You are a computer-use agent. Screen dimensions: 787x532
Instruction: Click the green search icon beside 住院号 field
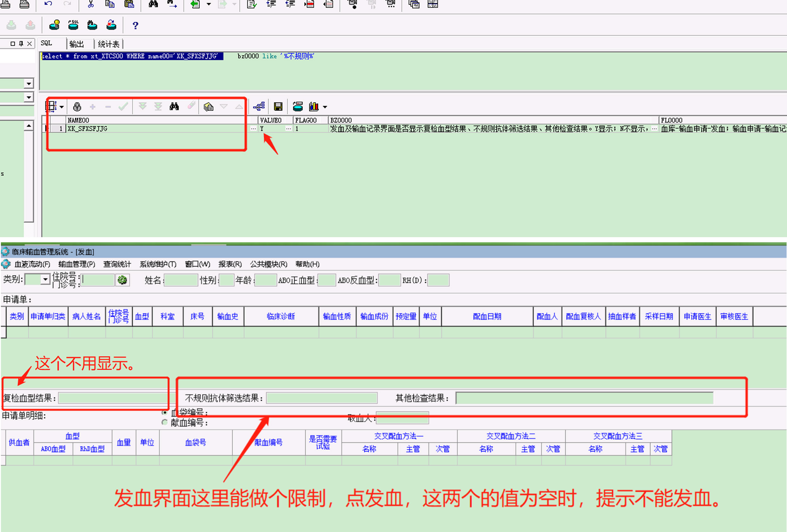click(122, 280)
